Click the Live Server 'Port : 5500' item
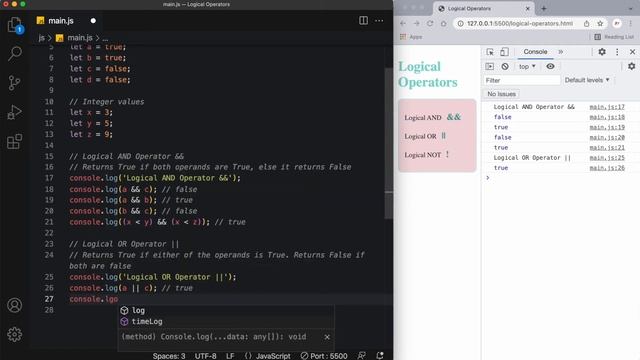This screenshot has width=640, height=360. pyautogui.click(x=324, y=356)
